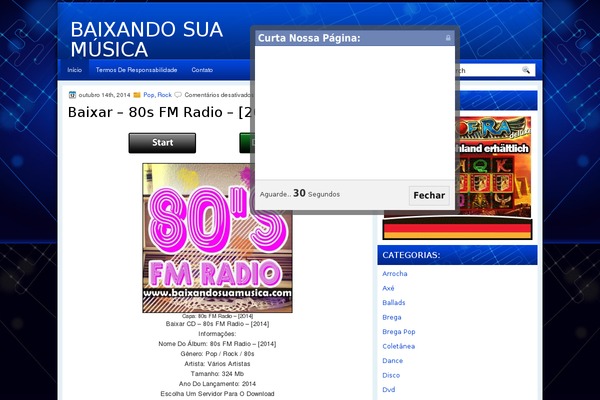600x400 pixels.
Task: Open the Ballads category
Action: [x=394, y=302]
